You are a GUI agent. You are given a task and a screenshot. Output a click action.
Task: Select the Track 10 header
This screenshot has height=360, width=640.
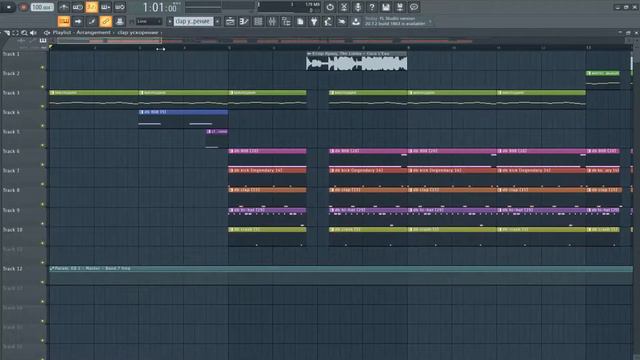tap(24, 236)
